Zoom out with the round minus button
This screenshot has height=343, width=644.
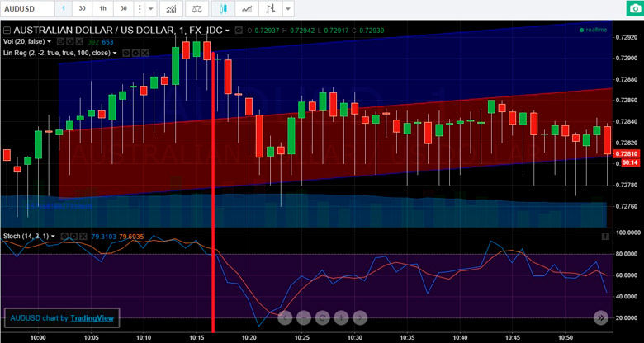(304, 317)
